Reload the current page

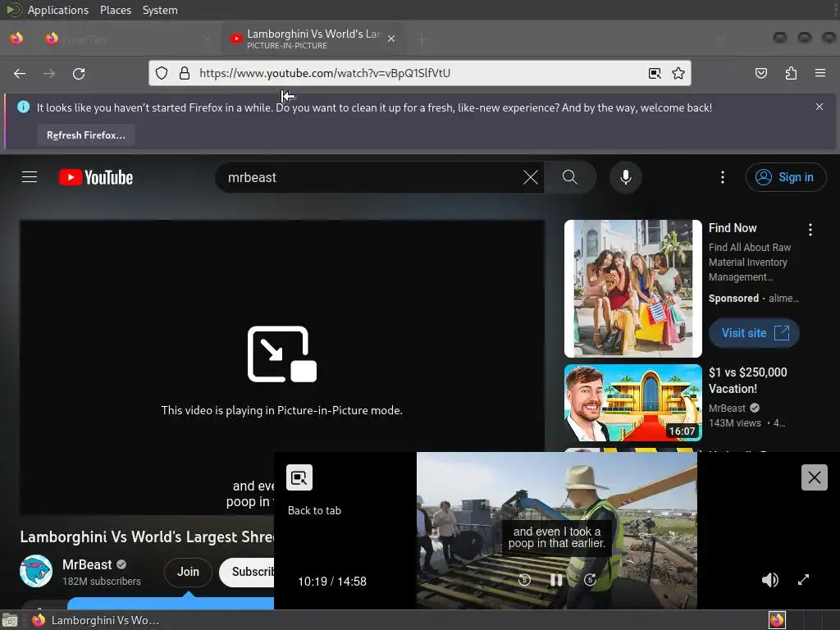pyautogui.click(x=79, y=73)
